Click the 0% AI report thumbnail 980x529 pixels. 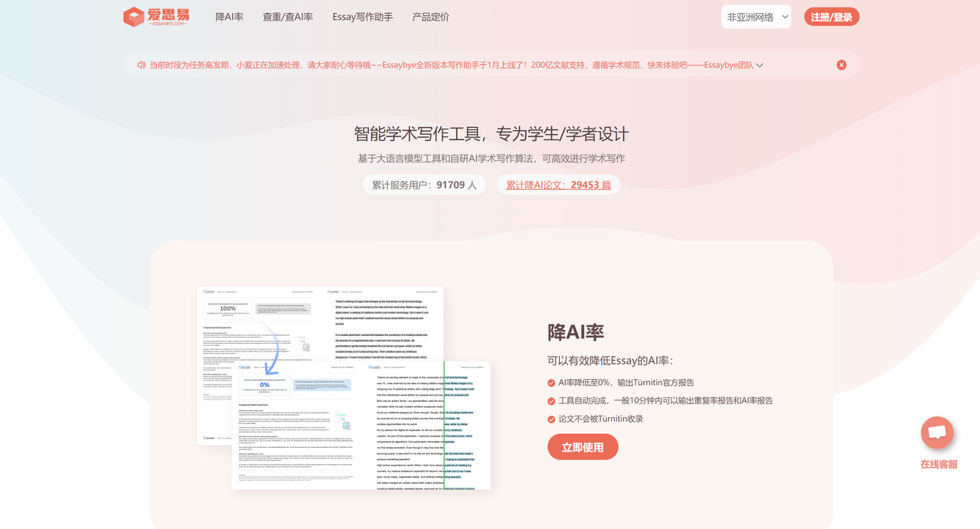pyautogui.click(x=361, y=425)
